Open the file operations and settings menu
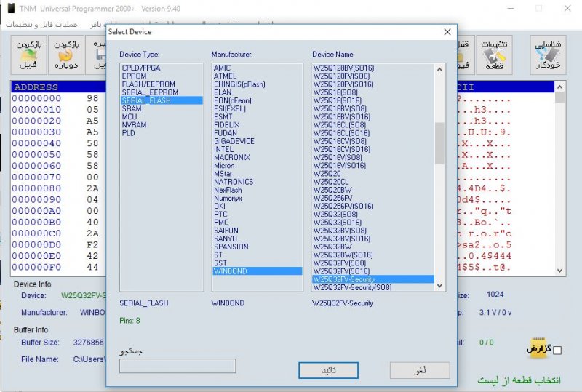The image size is (582, 392). pyautogui.click(x=41, y=25)
